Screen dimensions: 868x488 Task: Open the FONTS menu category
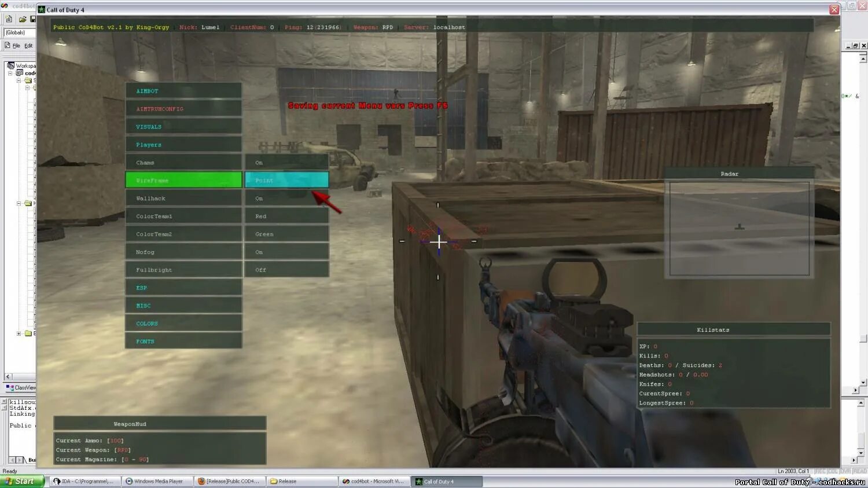click(x=183, y=342)
